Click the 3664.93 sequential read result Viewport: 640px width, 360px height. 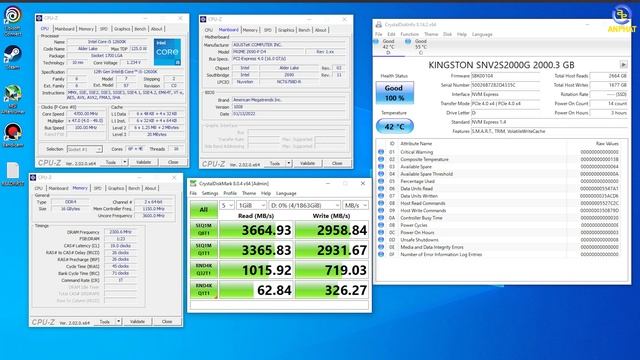tap(256, 230)
